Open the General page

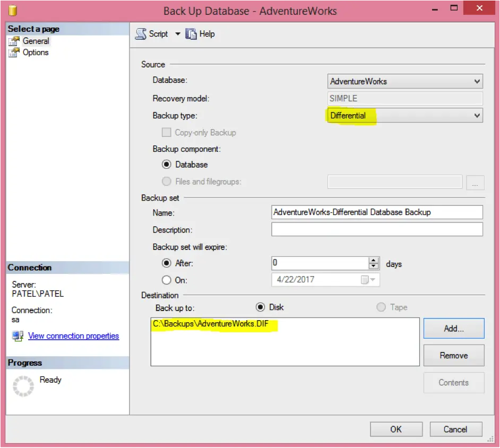pos(36,41)
